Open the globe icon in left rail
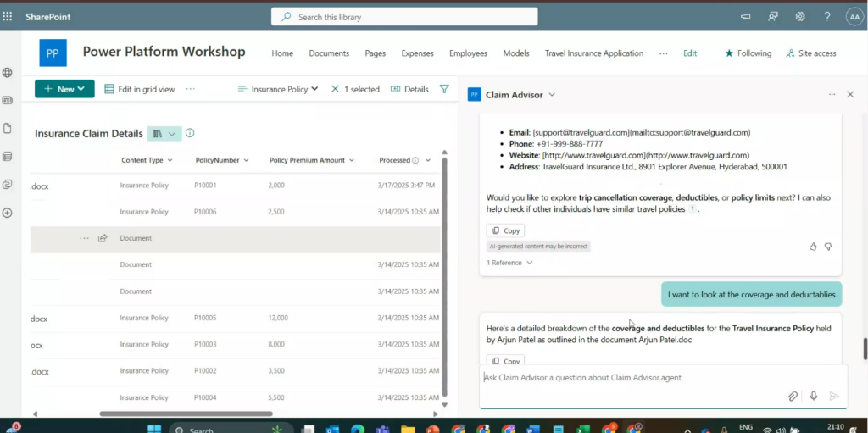The width and height of the screenshot is (868, 433). tap(7, 73)
